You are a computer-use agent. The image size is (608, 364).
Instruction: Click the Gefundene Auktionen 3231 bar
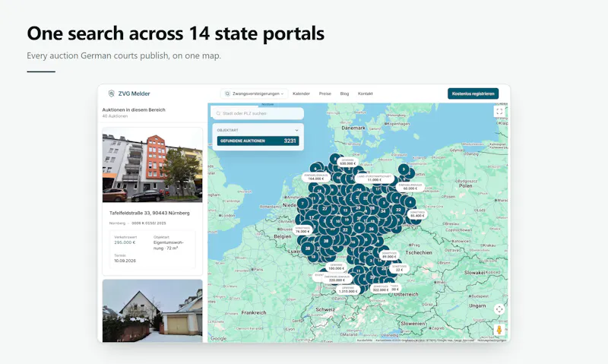[258, 141]
